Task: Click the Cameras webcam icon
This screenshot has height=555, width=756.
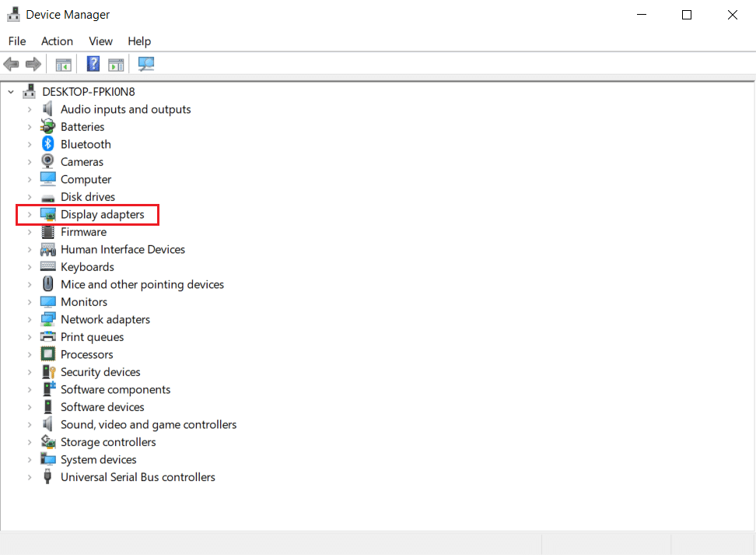Action: click(47, 161)
